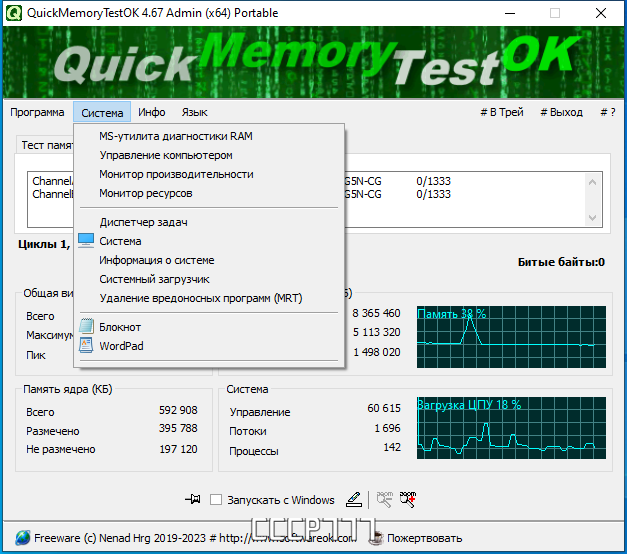
Task: Click the pin window icon
Action: point(193,499)
